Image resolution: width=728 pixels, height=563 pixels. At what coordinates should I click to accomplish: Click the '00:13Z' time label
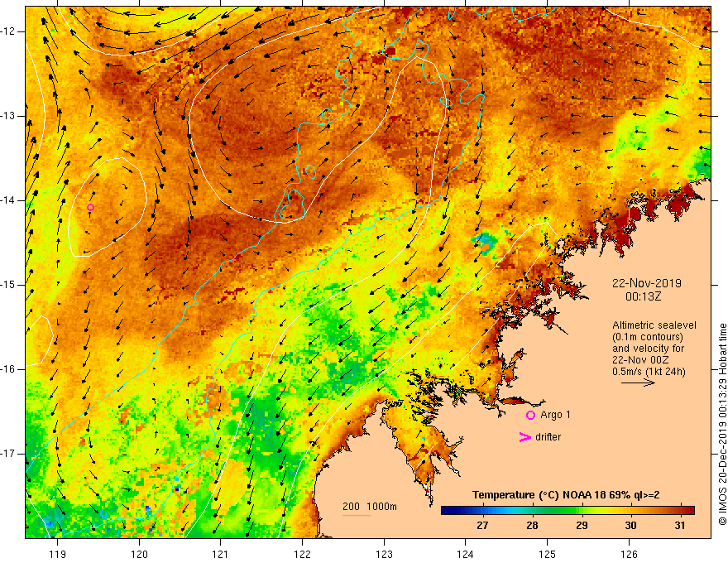tap(643, 296)
